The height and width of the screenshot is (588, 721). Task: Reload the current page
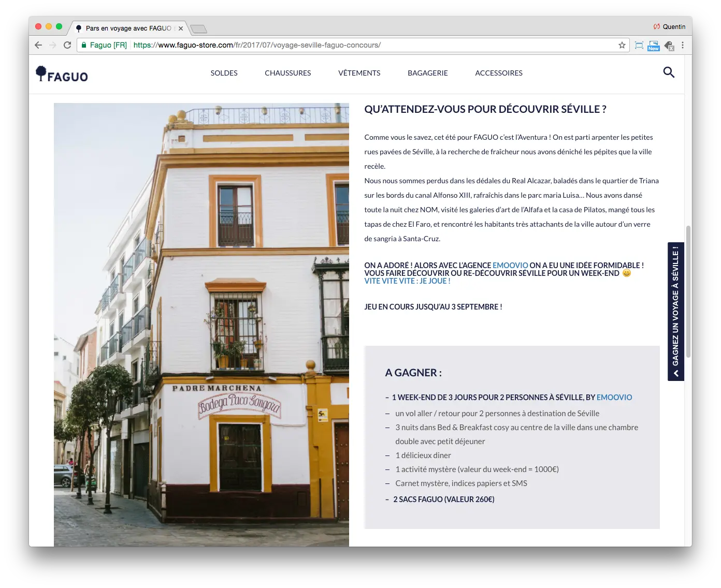click(67, 45)
